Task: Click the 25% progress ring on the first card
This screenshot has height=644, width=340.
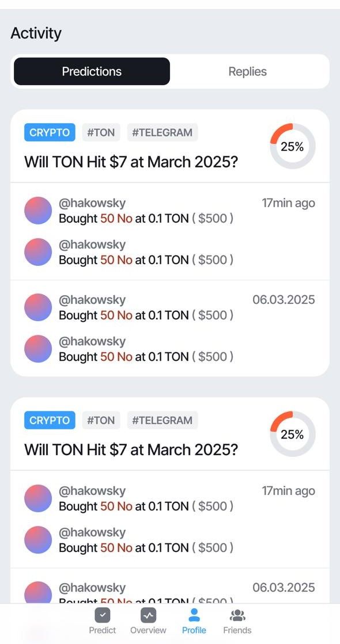Action: [x=292, y=146]
